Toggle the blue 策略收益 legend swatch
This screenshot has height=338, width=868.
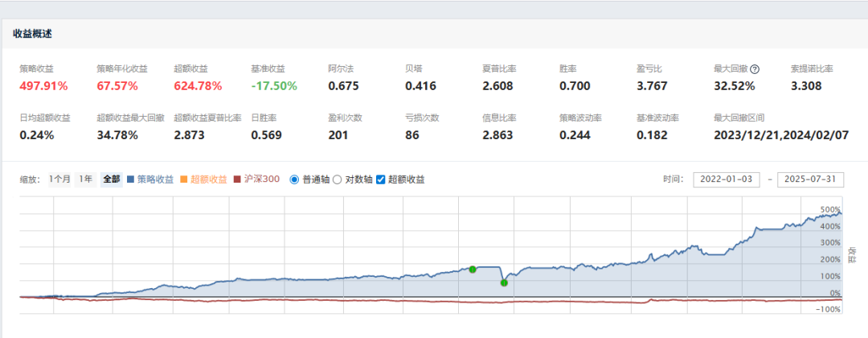pyautogui.click(x=131, y=179)
